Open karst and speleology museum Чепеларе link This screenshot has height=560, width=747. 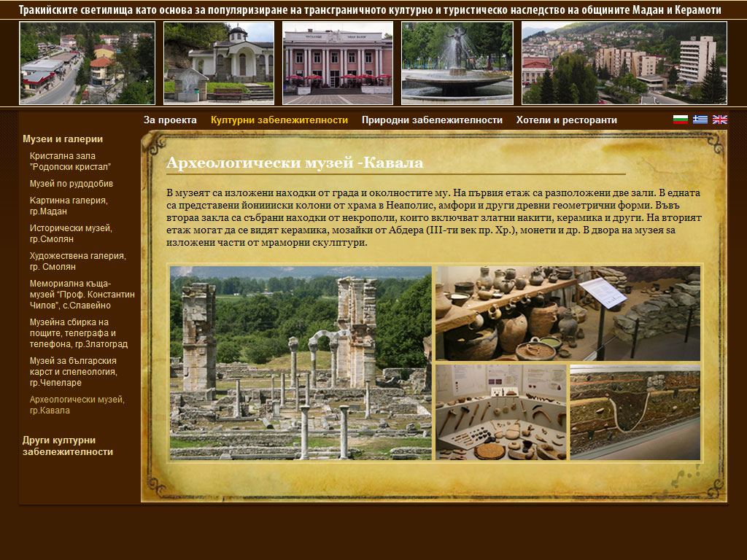[74, 371]
